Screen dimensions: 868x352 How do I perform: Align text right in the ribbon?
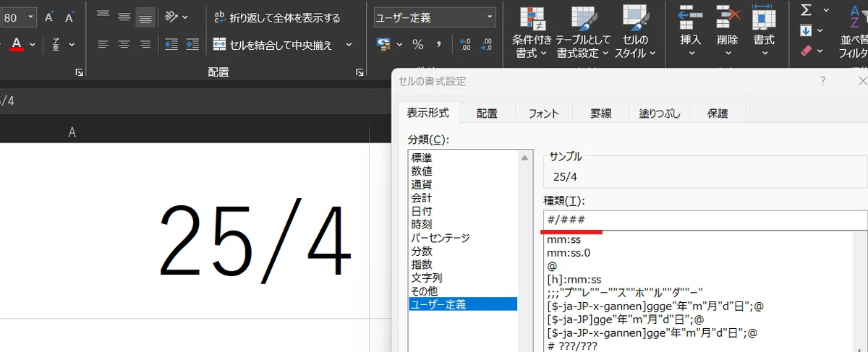tap(145, 45)
